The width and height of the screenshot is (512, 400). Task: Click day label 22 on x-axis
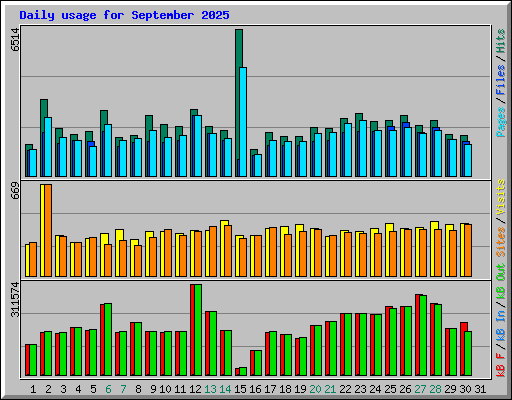point(345,389)
